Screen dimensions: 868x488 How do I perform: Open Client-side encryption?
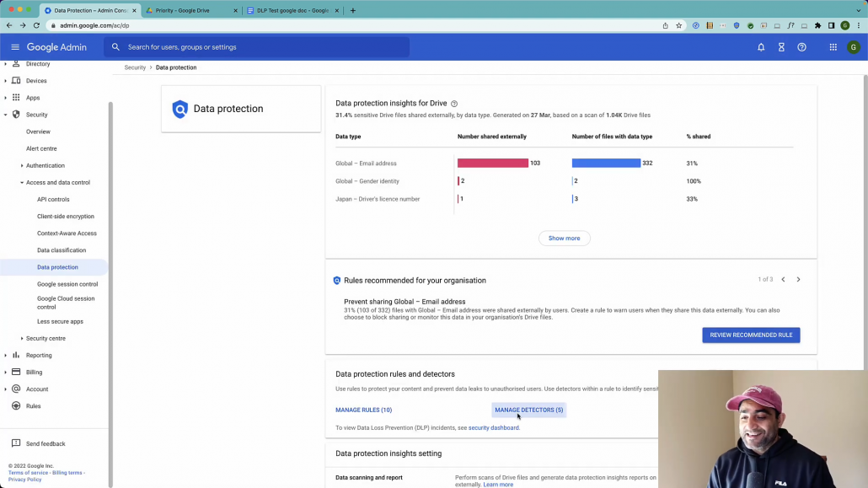pyautogui.click(x=66, y=217)
